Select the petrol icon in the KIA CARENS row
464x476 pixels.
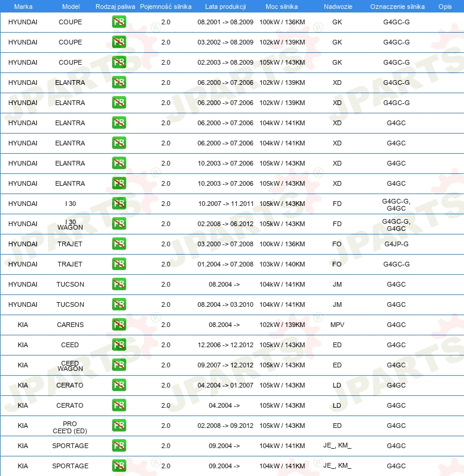point(119,325)
